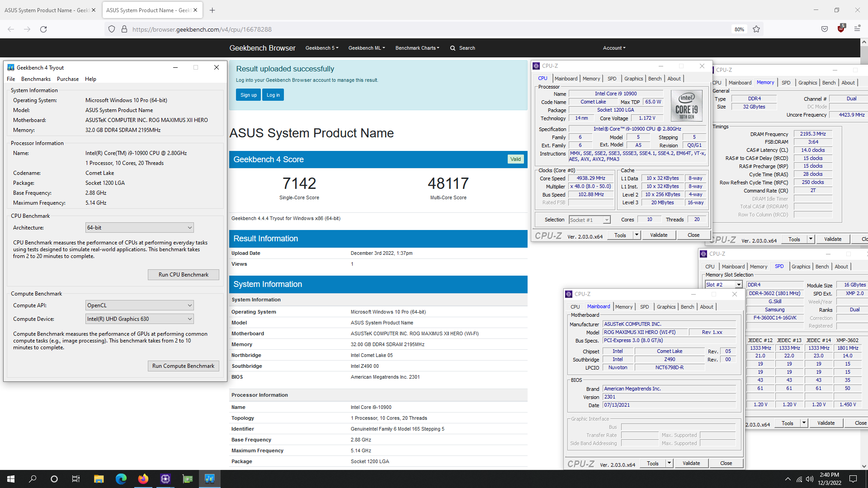868x488 pixels.
Task: Open the Architecture dropdown in Geekbench
Action: pyautogui.click(x=140, y=228)
